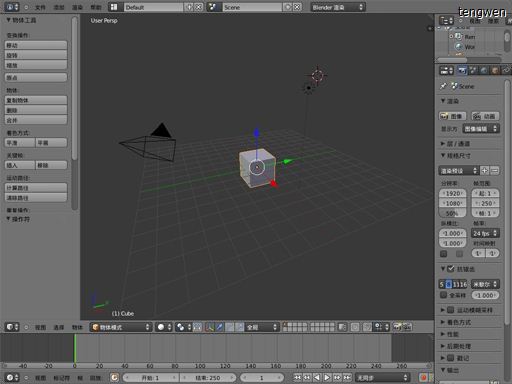Toggle the anti-aliasing checkbox

(x=451, y=269)
